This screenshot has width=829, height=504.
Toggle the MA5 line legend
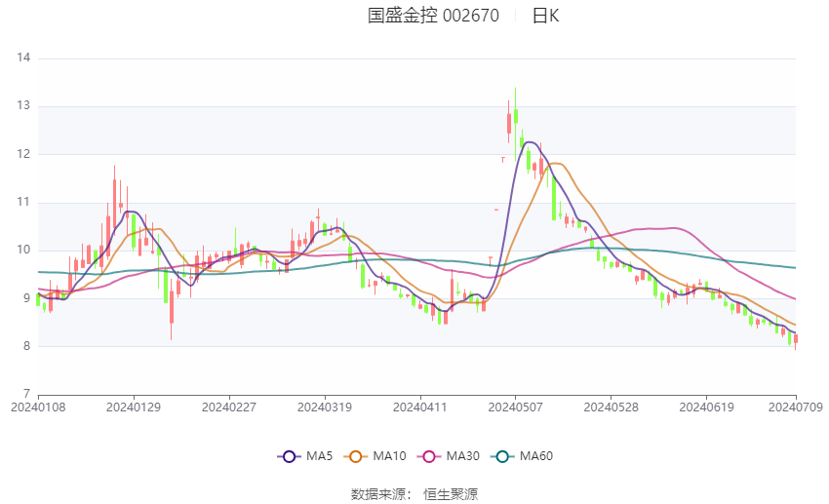305,456
